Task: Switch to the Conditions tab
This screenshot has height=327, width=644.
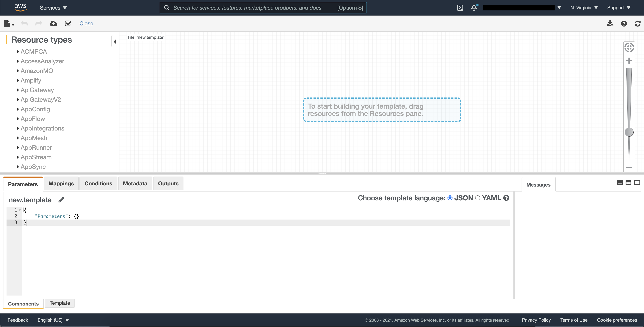Action: (98, 183)
